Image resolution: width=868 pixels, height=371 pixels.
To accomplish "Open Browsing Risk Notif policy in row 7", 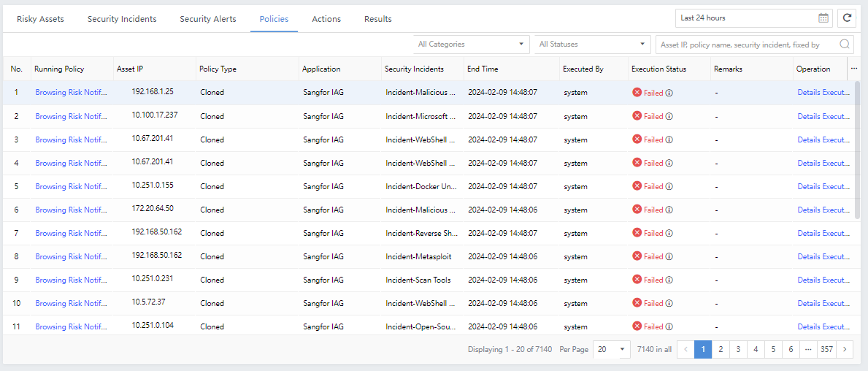I will [x=71, y=233].
